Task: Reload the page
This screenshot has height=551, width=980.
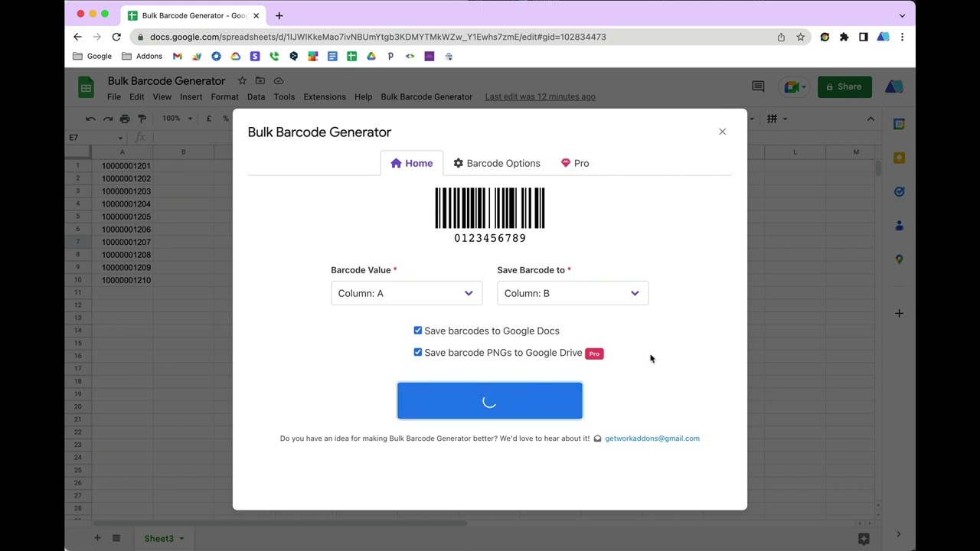Action: click(116, 37)
